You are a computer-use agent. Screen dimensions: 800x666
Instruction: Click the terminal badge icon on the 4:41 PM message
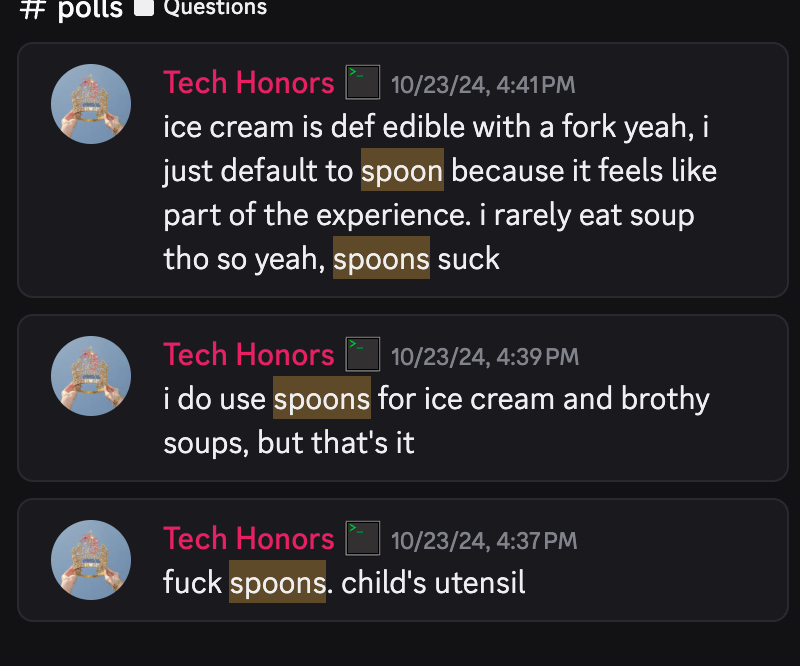362,83
